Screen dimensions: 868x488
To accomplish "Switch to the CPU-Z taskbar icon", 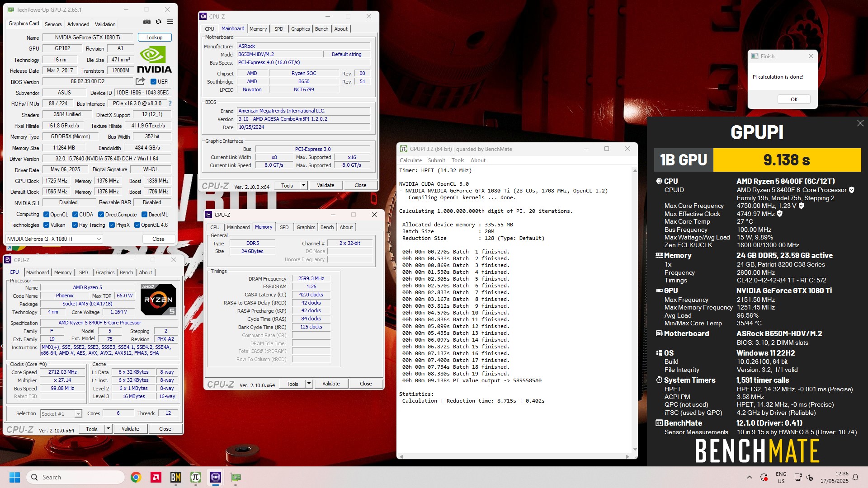I will click(x=216, y=477).
